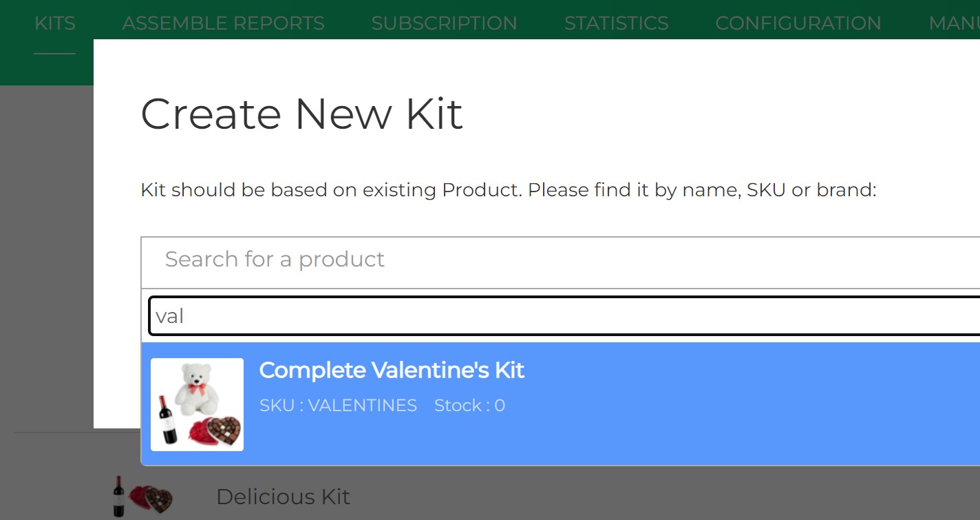Go to the SUBSCRIPTION tab
The width and height of the screenshot is (980, 520).
click(x=444, y=23)
